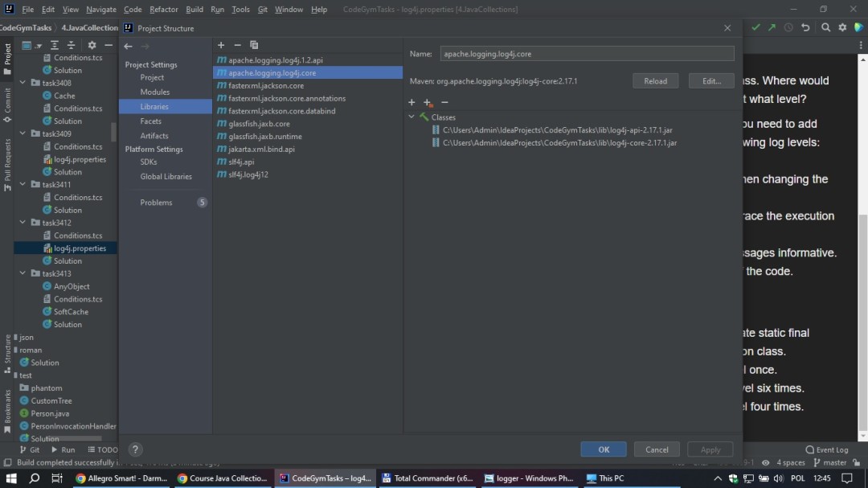
Task: Open SoftCache class in task3413
Action: pyautogui.click(x=71, y=311)
